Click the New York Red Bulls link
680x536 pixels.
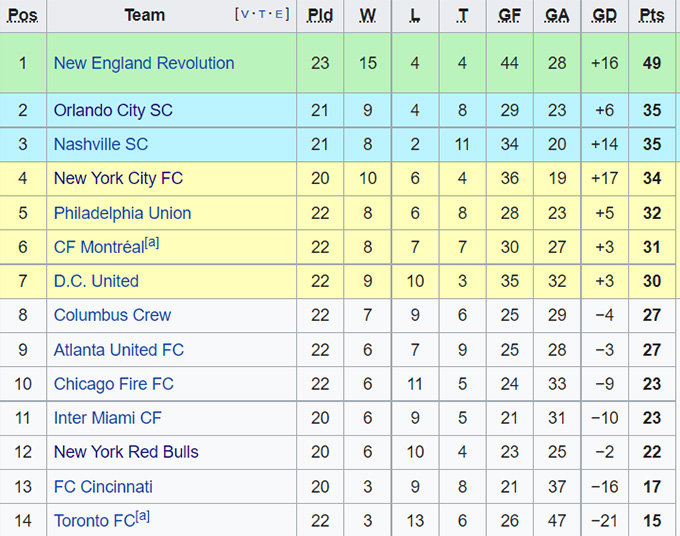coord(126,452)
